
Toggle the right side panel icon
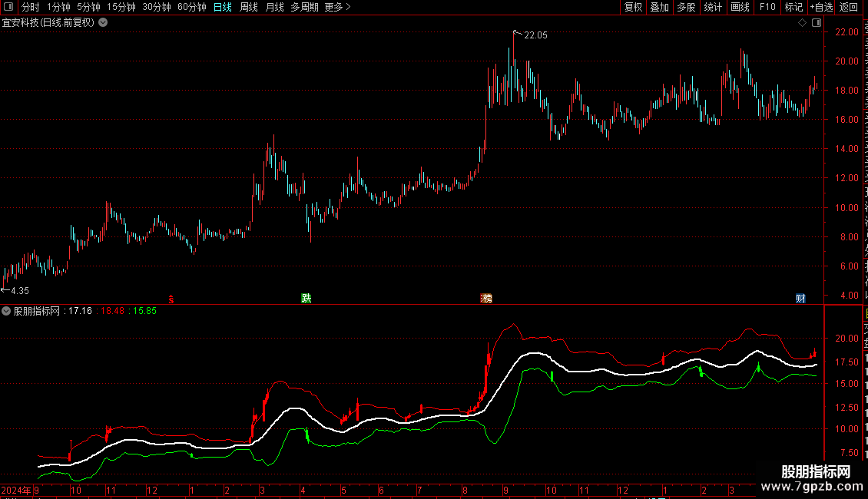coord(817,23)
